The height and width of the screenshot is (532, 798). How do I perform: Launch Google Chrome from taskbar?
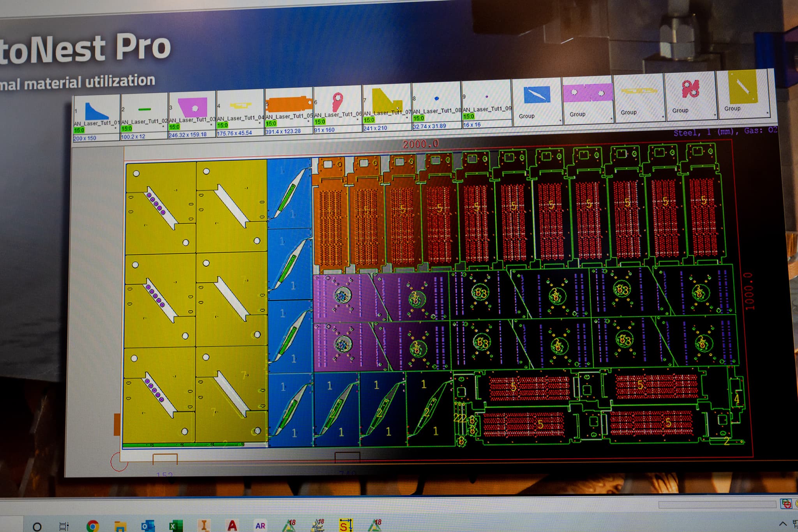point(92,526)
